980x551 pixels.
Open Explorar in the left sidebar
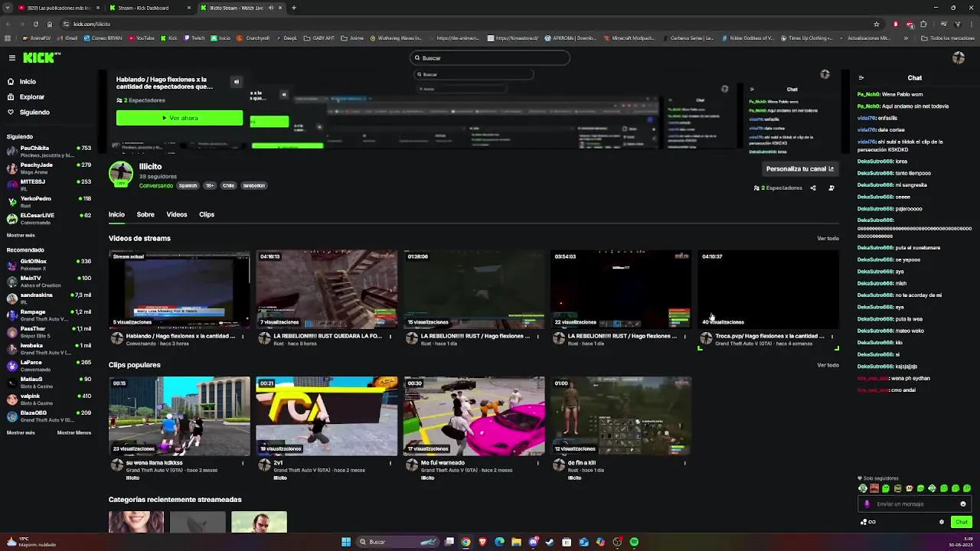(26, 97)
